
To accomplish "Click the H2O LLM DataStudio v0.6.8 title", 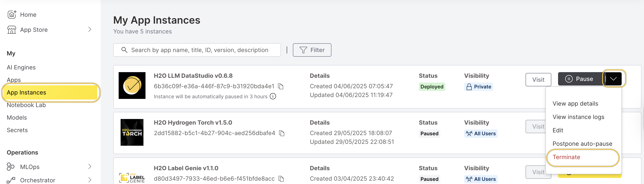I will [193, 75].
